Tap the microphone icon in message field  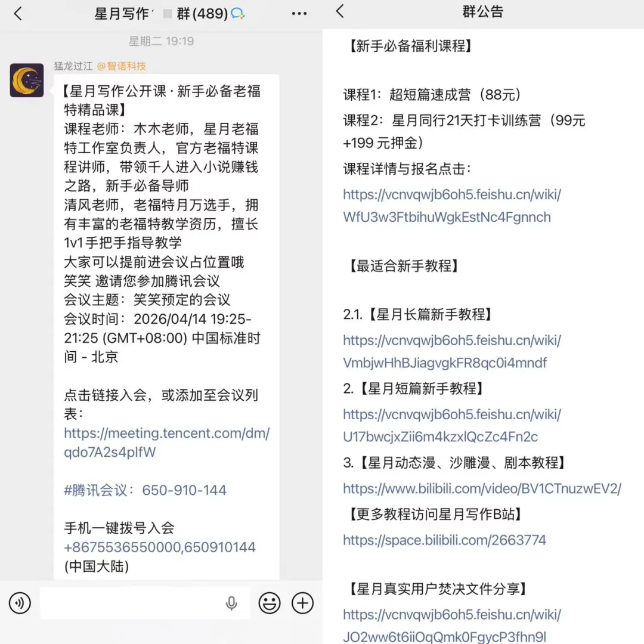tap(231, 603)
